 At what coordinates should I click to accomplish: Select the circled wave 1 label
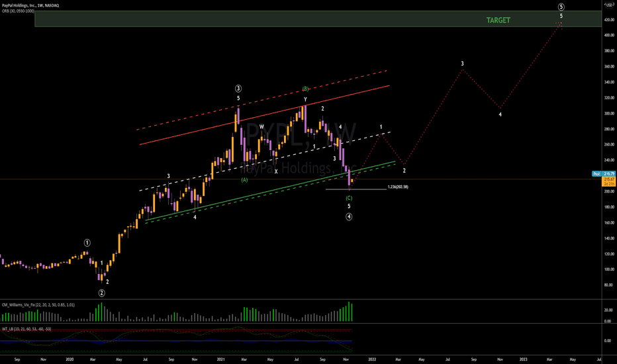[87, 243]
